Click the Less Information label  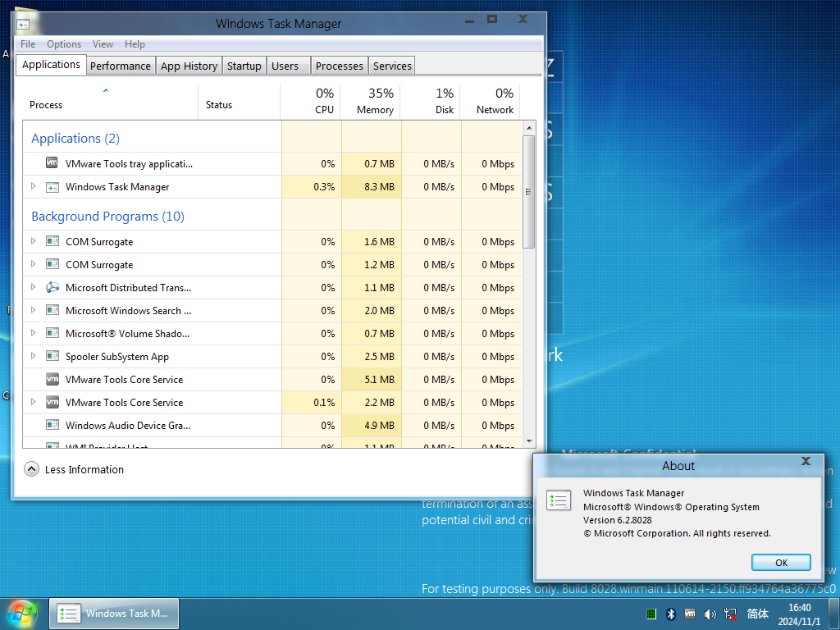(84, 470)
